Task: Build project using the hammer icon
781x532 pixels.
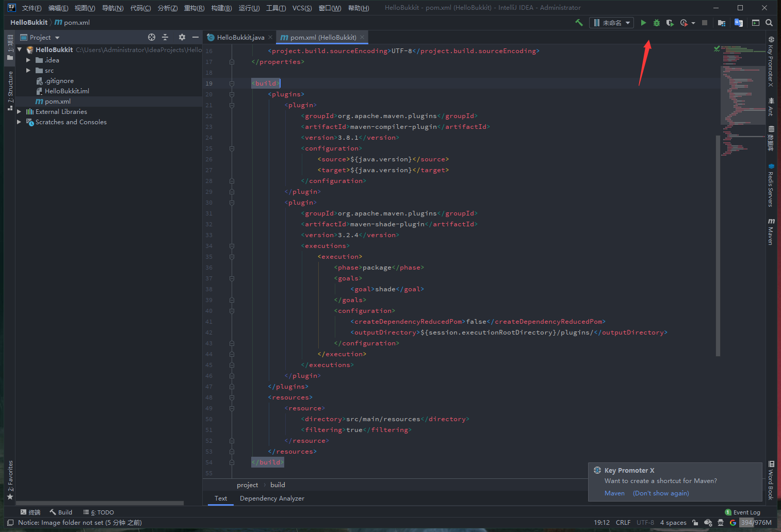Action: tap(579, 23)
